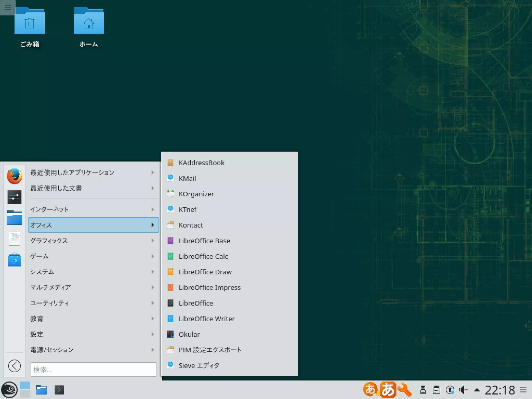The width and height of the screenshot is (532, 399).
Task: Open the panel settings hamburger at right
Action: [x=523, y=390]
